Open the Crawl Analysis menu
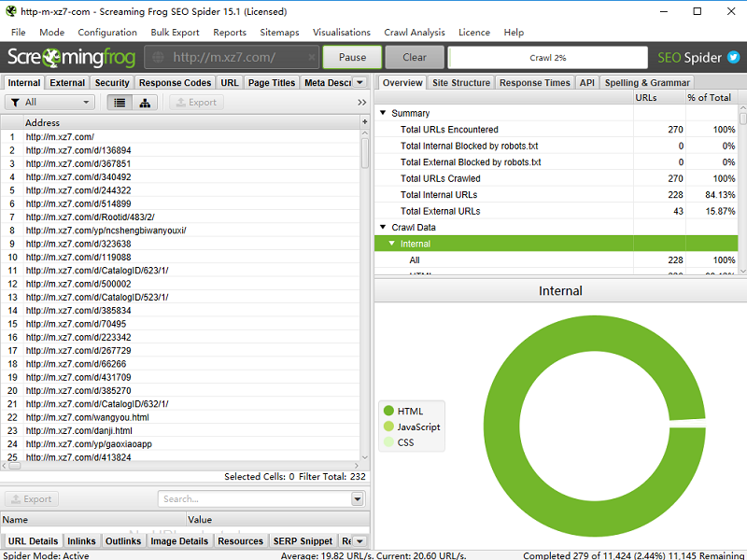The image size is (747, 560). (x=415, y=33)
